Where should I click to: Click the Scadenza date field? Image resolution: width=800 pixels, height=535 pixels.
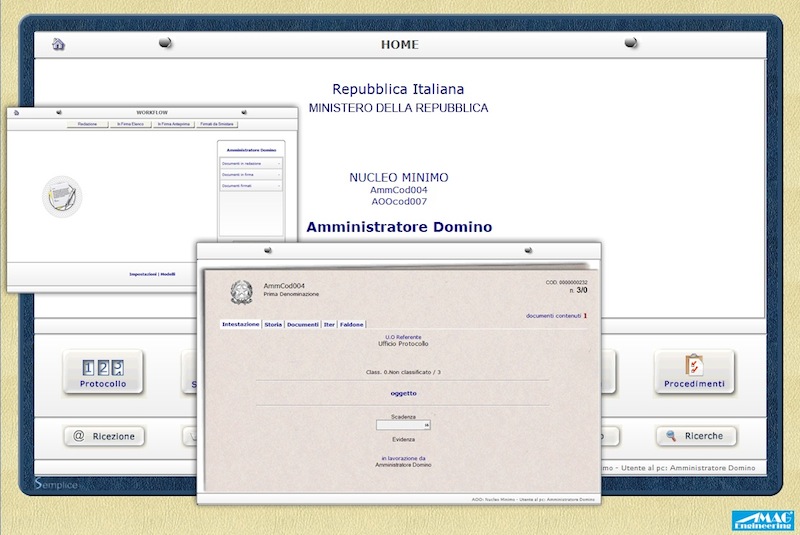402,425
